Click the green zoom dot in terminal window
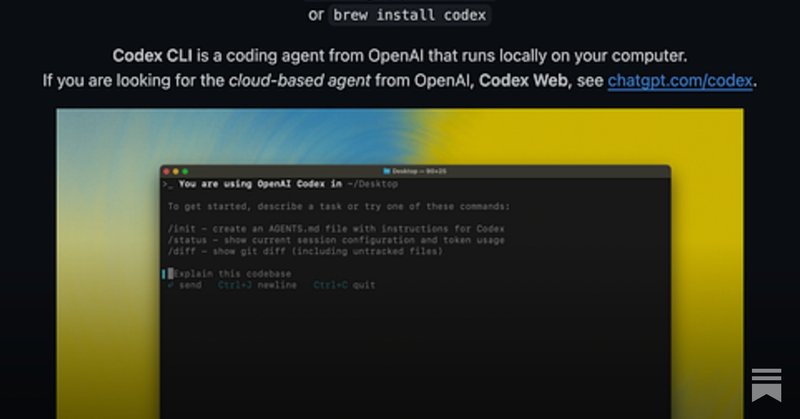800x419 pixels. coord(185,171)
